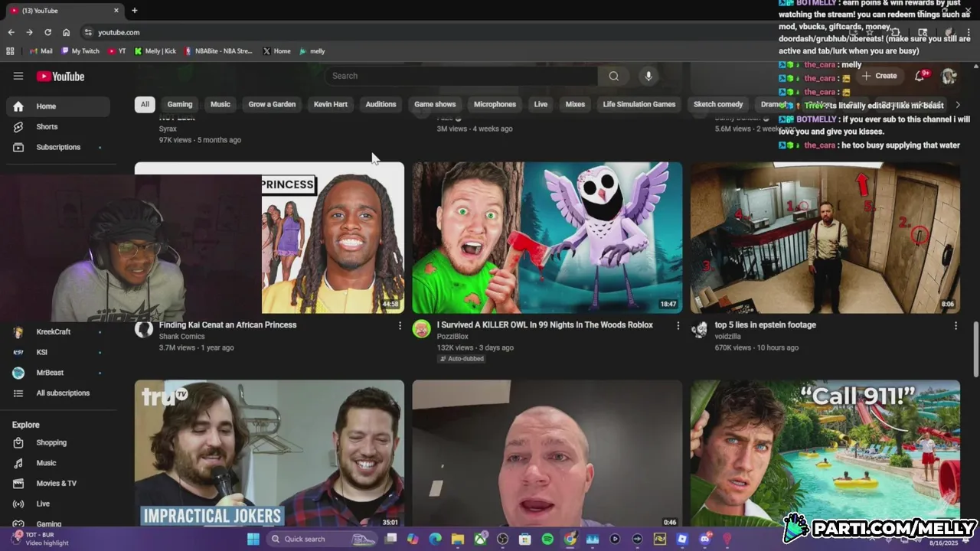Open the My Twitch bookmark
The image size is (980, 551).
pos(80,51)
